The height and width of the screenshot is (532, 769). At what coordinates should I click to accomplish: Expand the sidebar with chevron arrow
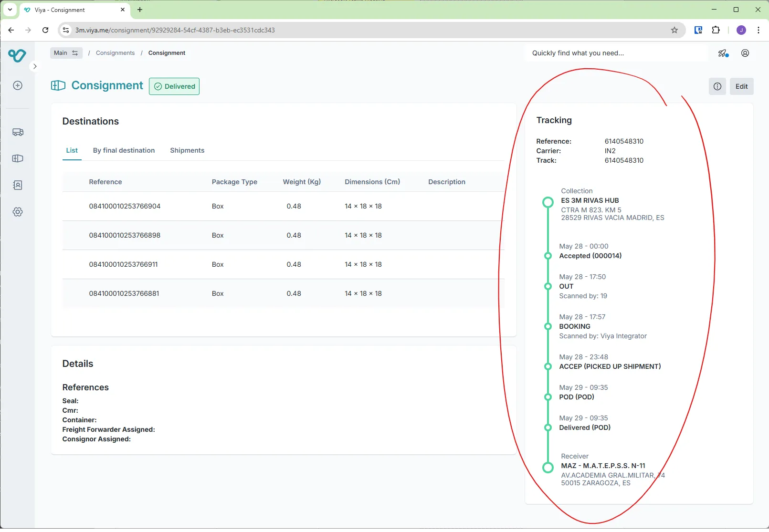point(35,66)
